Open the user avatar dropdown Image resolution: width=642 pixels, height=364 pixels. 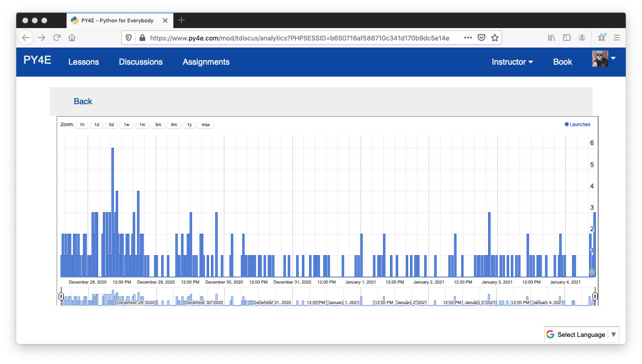click(x=603, y=59)
